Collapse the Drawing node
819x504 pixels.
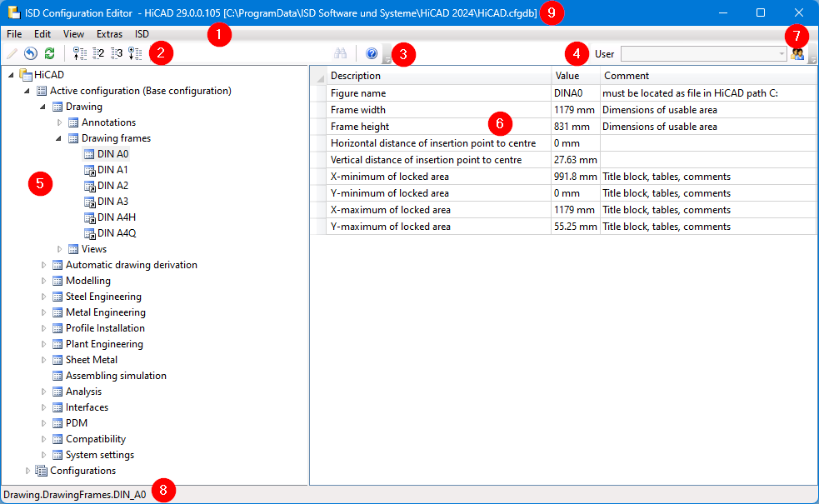(42, 107)
